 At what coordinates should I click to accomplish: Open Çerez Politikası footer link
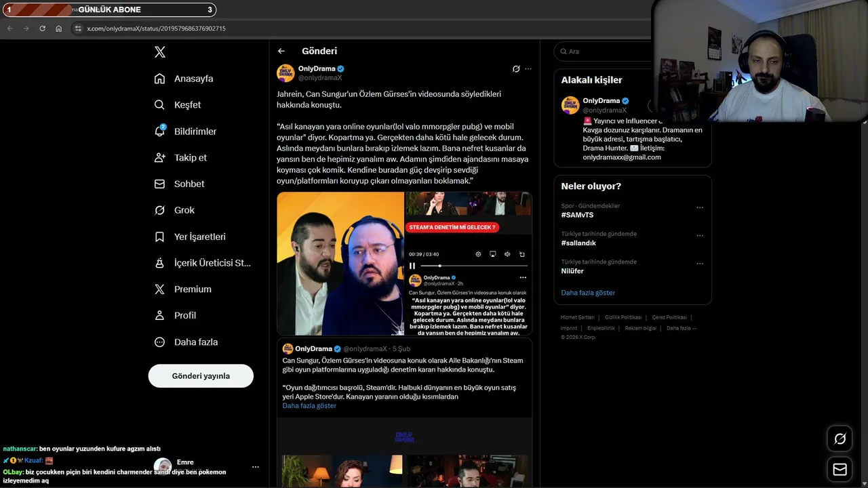(x=669, y=317)
